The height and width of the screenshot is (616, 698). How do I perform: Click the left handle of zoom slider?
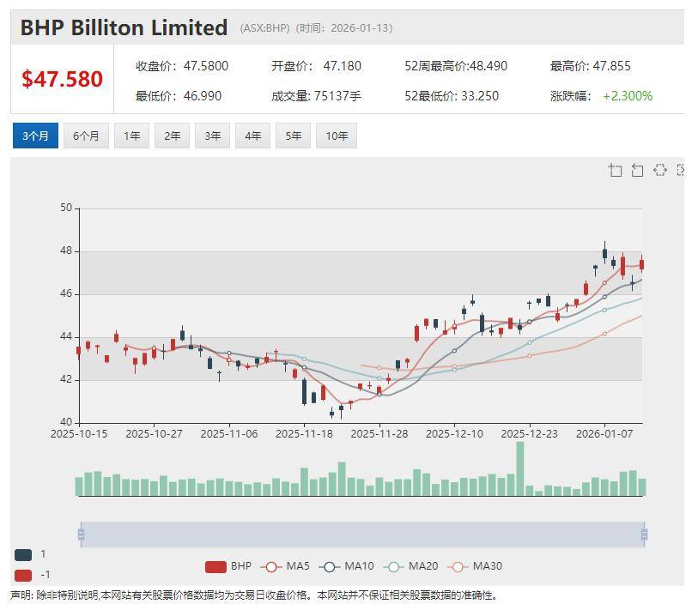82,534
